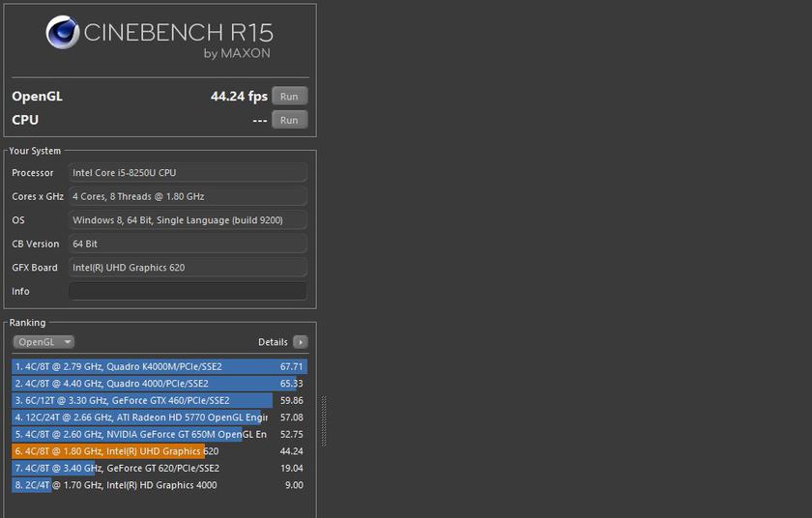Select the GFX Board UHD Graphics 620 field
The width and height of the screenshot is (812, 518).
pos(188,268)
